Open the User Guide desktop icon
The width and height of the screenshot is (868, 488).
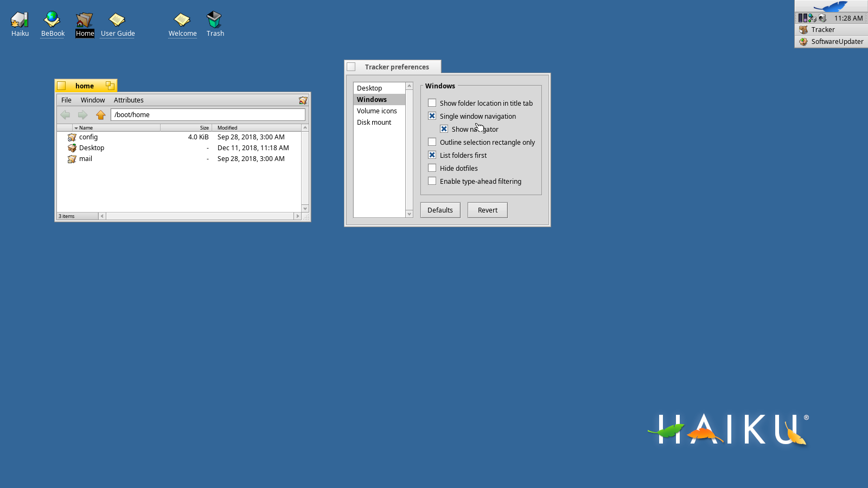click(x=117, y=20)
